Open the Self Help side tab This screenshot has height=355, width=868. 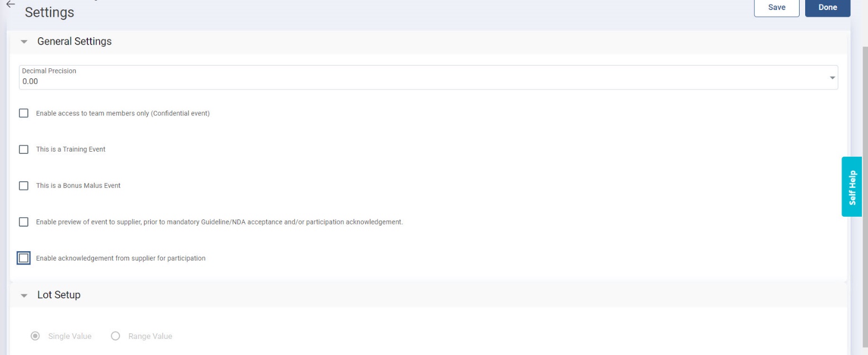(852, 187)
